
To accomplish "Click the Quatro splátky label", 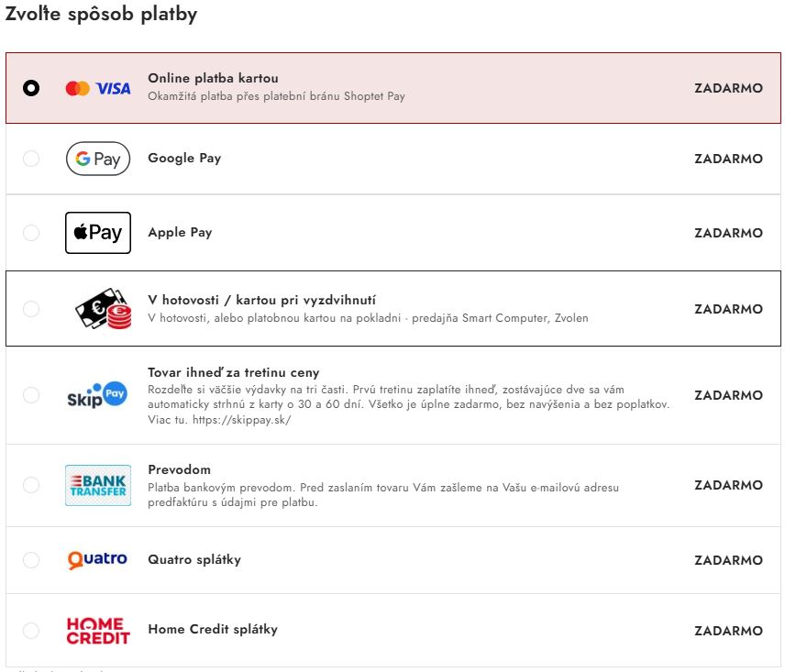I will pos(194,559).
